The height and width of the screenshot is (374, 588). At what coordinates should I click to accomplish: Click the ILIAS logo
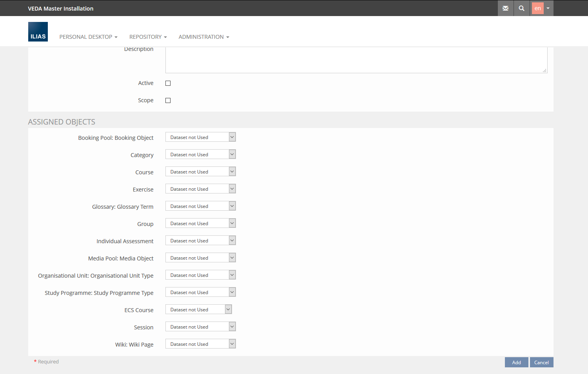[x=38, y=32]
